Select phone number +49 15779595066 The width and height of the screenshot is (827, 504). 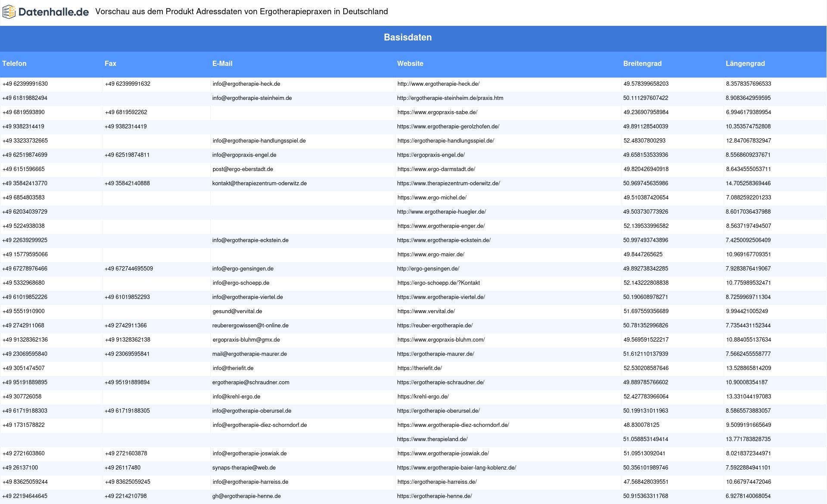click(x=25, y=255)
